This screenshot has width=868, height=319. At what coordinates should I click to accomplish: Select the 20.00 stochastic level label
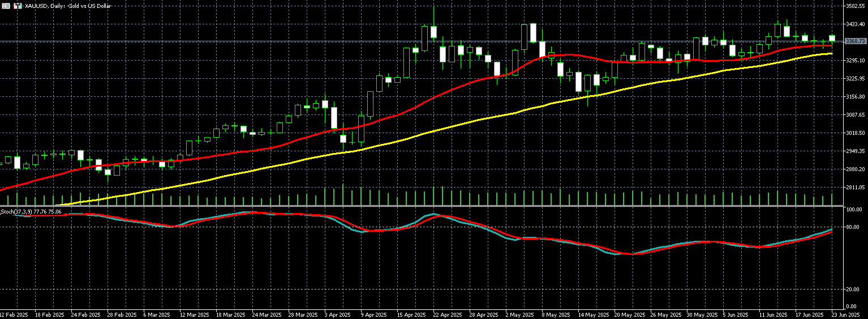853,290
